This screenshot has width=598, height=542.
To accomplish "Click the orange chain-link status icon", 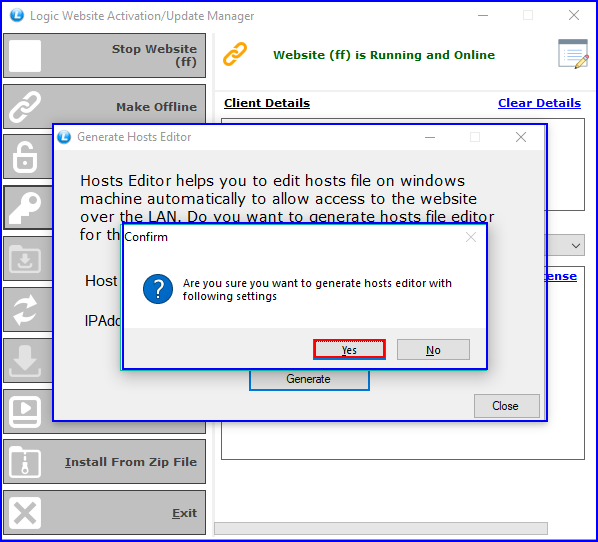I will coord(235,54).
